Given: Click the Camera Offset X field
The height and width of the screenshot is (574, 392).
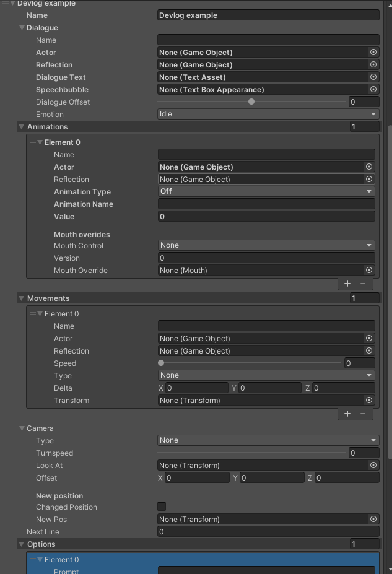Looking at the screenshot, I should pos(198,478).
